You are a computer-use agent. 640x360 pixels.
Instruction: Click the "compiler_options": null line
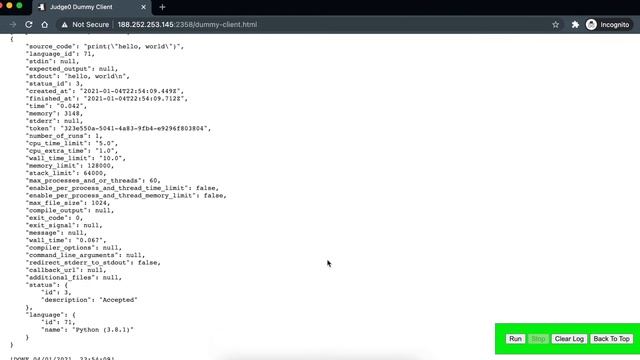(x=74, y=248)
